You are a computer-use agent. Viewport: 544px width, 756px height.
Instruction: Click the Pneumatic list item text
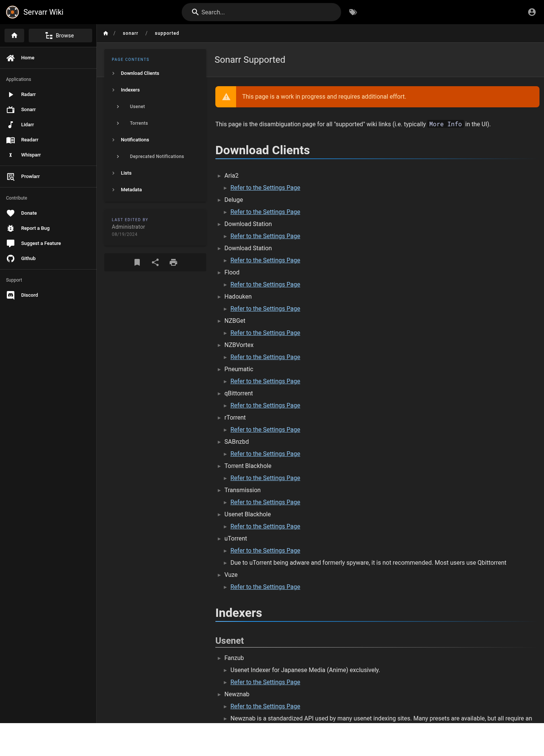pyautogui.click(x=239, y=369)
